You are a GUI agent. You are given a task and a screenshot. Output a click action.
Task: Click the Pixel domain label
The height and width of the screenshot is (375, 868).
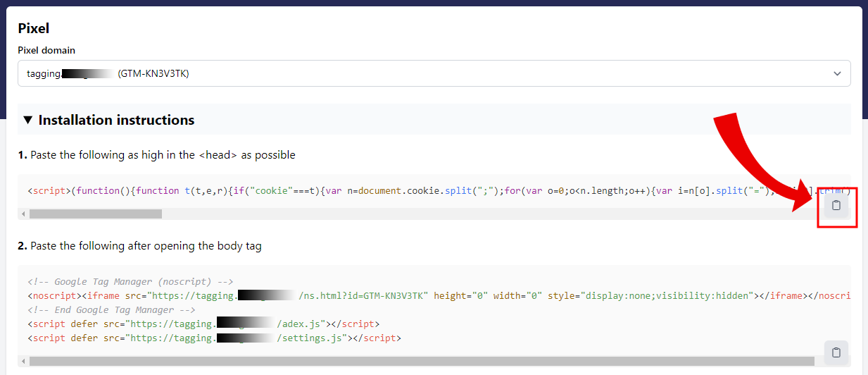tap(46, 50)
